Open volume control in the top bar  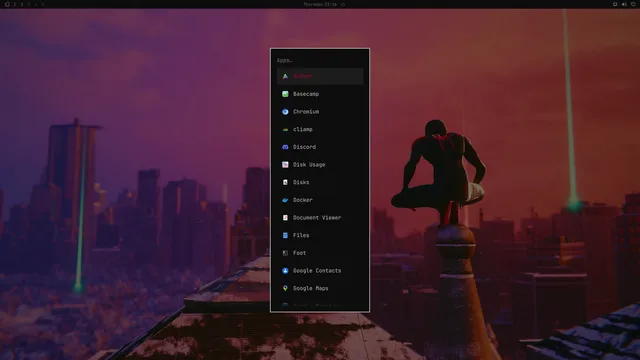(x=624, y=4)
